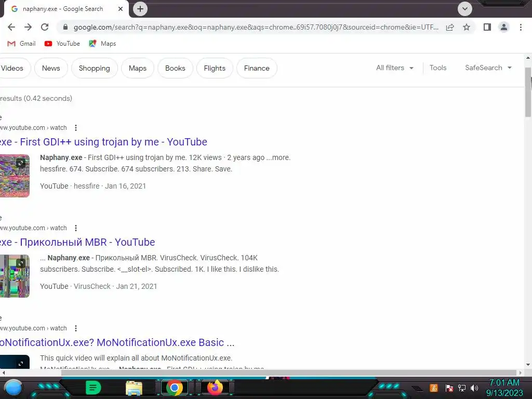Open the green notes app on taskbar
532x399 pixels.
(93, 388)
